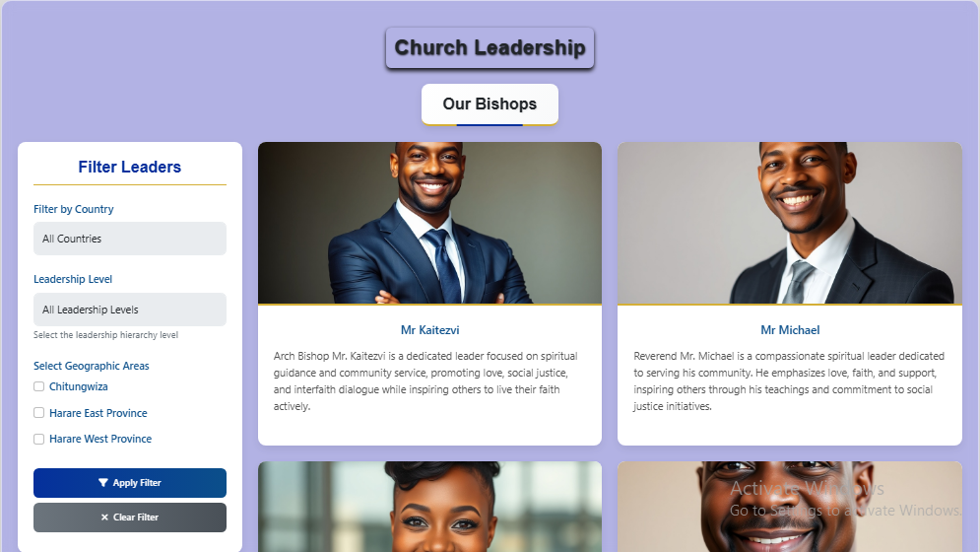Select the woman's photo in the third card
This screenshot has width=980, height=552.
tap(429, 507)
